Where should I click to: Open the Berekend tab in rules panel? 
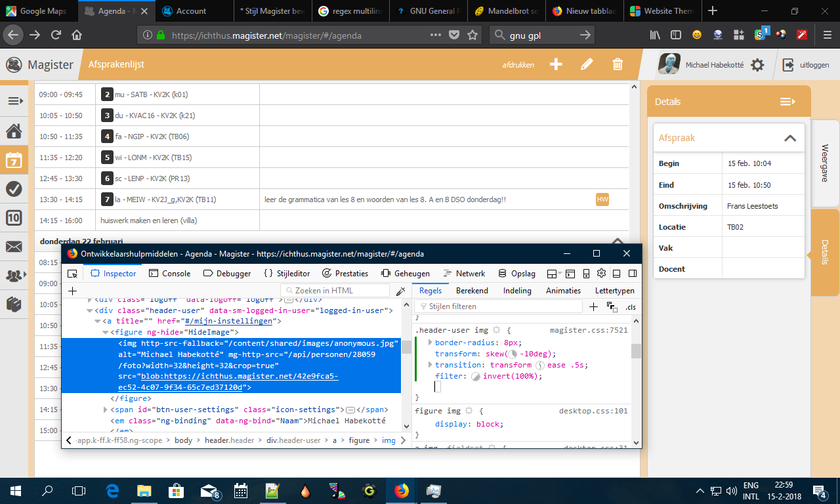[472, 291]
